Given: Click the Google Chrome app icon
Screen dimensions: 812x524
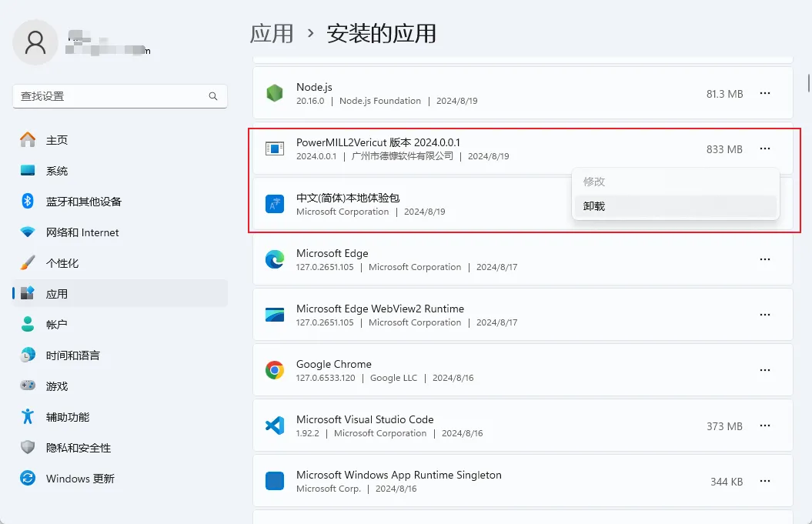Looking at the screenshot, I should coord(275,370).
